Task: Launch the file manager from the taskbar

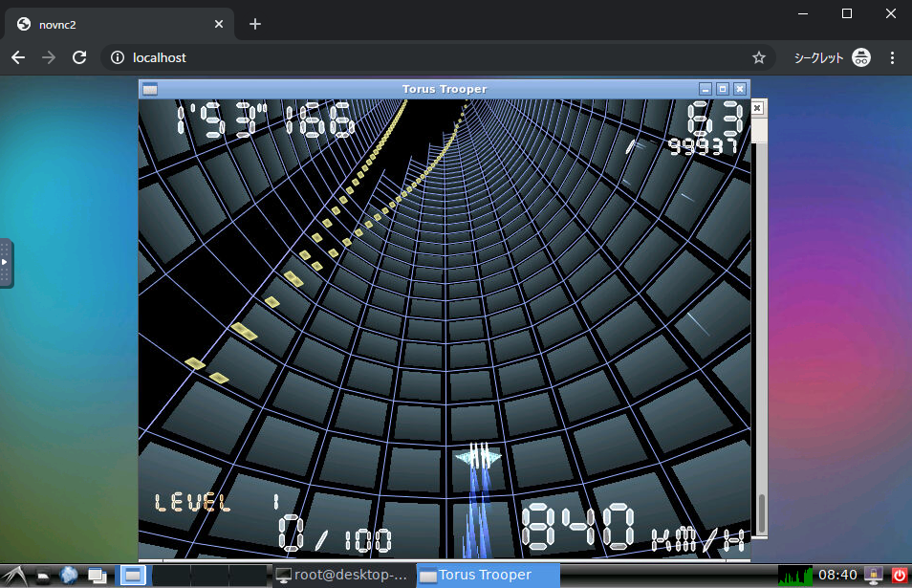Action: point(42,576)
